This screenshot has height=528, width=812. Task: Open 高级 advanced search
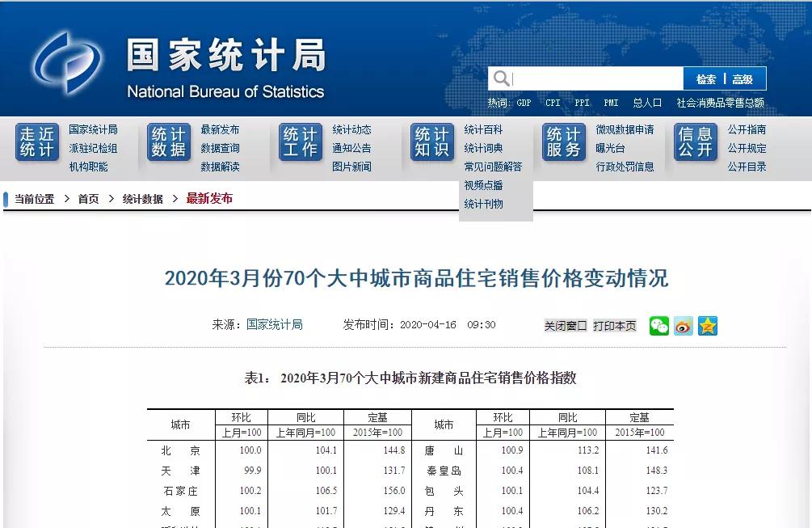coord(742,78)
